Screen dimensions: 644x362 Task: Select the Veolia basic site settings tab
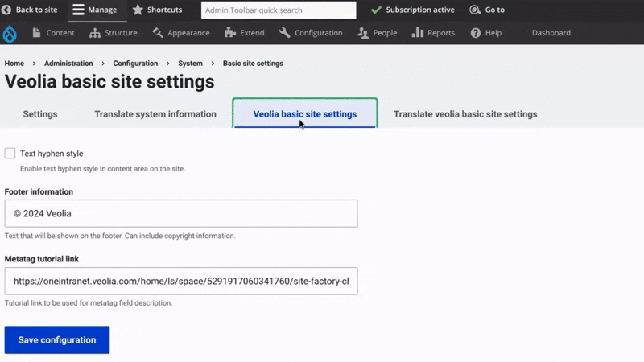[x=305, y=114]
